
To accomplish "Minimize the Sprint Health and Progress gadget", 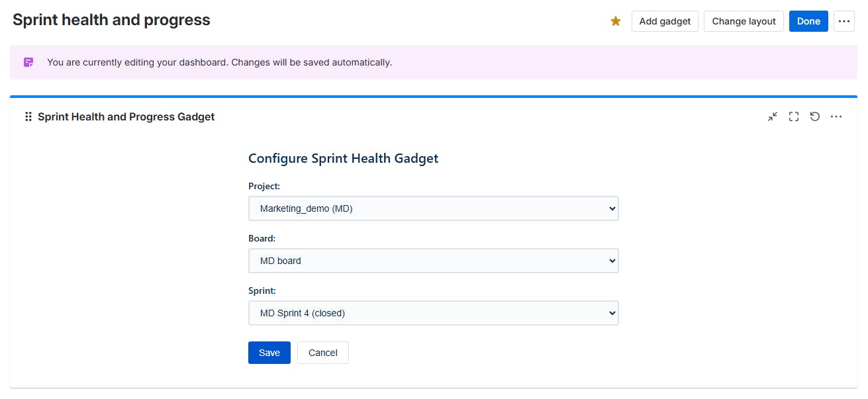I will (x=773, y=116).
